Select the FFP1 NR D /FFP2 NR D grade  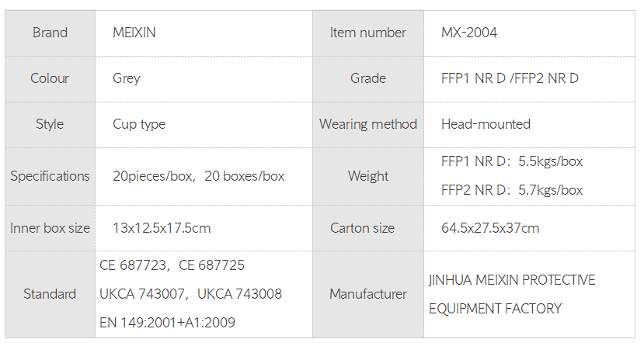[510, 78]
